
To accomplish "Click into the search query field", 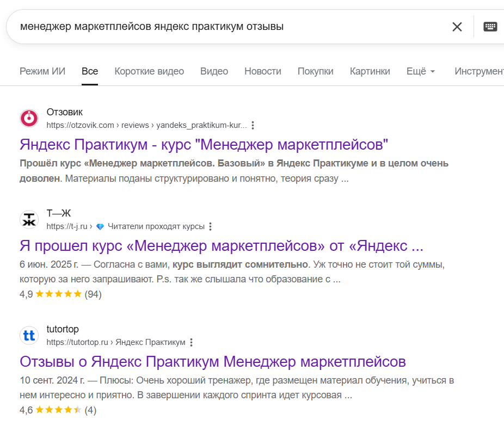I will [225, 27].
